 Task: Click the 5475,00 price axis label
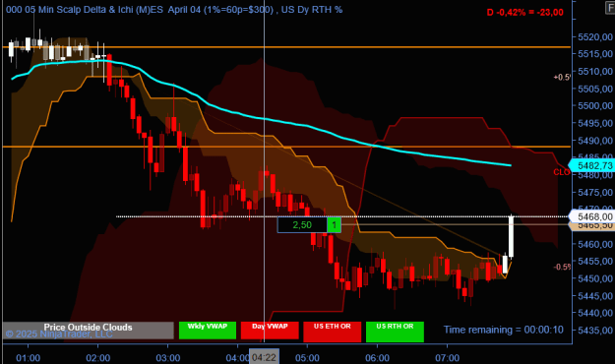(595, 192)
